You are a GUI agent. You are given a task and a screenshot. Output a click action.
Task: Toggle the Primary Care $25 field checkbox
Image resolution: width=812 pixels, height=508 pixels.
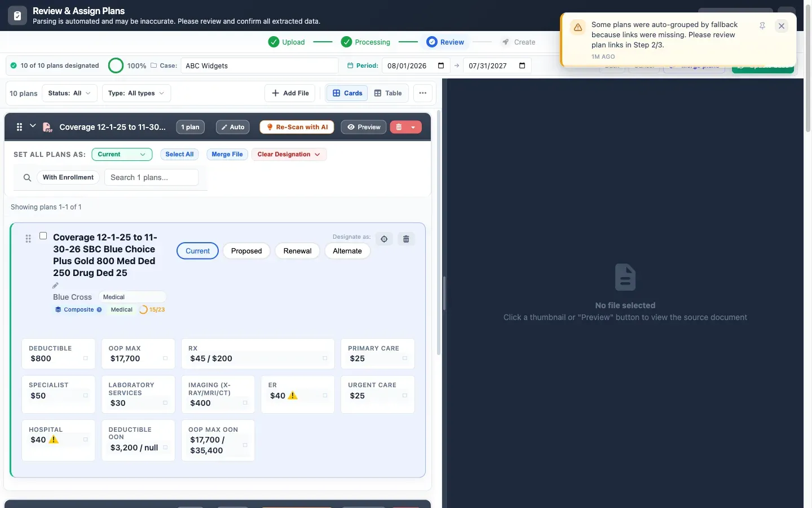[x=405, y=358]
